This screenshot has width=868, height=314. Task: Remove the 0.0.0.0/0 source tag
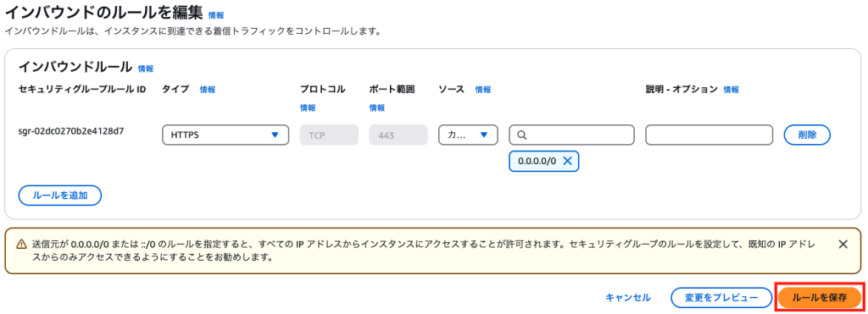[567, 161]
